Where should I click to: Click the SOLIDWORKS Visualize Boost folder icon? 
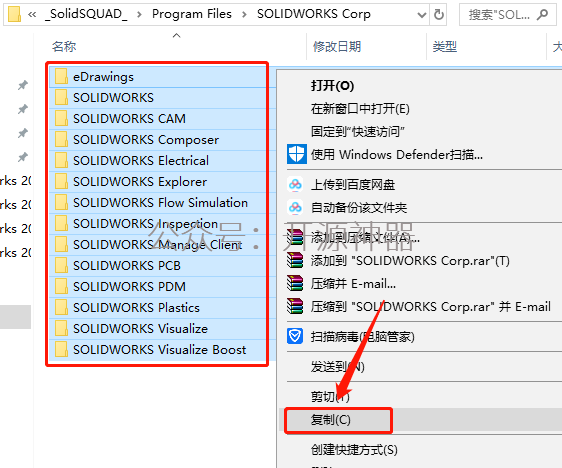point(61,349)
